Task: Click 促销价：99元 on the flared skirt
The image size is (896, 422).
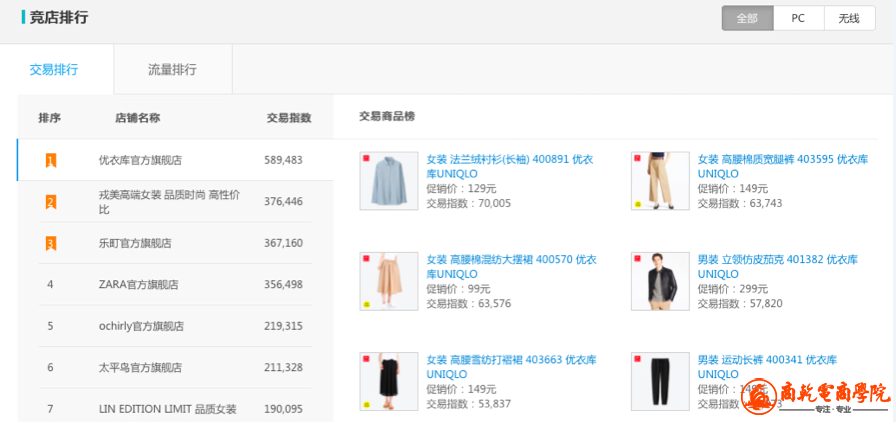Action: coord(458,289)
